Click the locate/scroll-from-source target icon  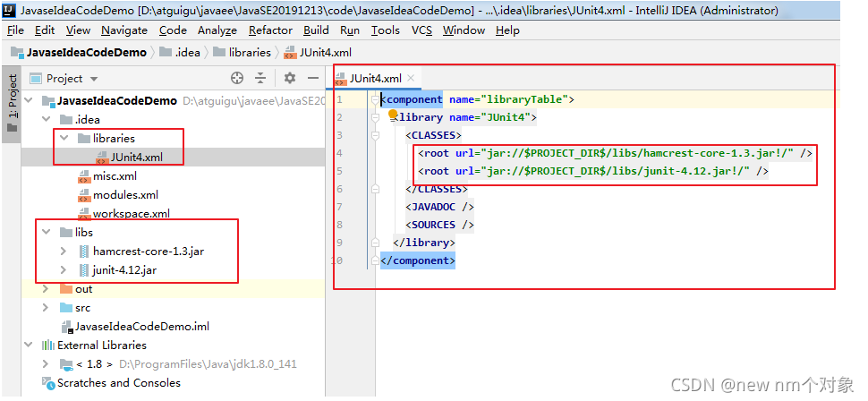(x=237, y=78)
